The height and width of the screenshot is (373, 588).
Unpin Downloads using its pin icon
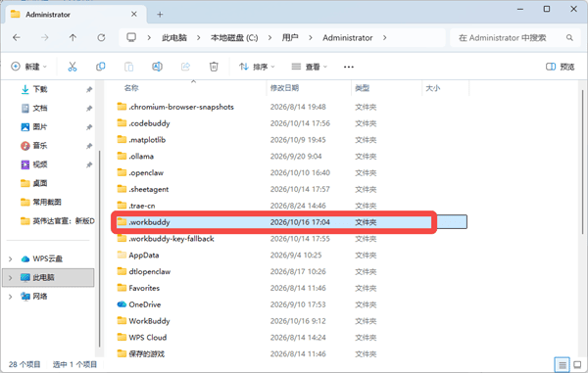[89, 89]
